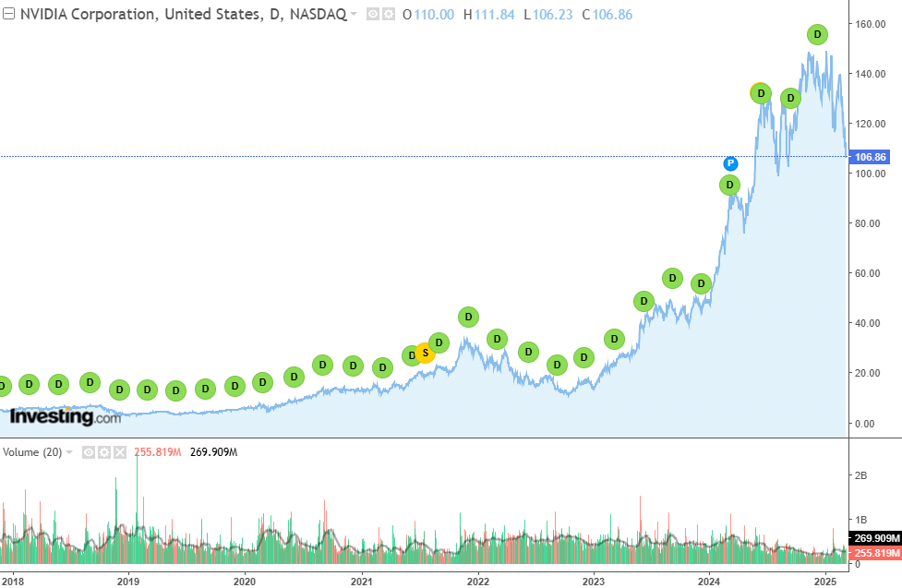
Task: Click the 120.00 price axis label
Action: [871, 124]
